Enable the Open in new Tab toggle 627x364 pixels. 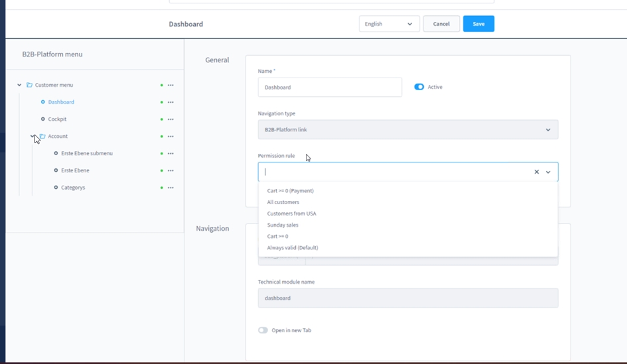263,330
